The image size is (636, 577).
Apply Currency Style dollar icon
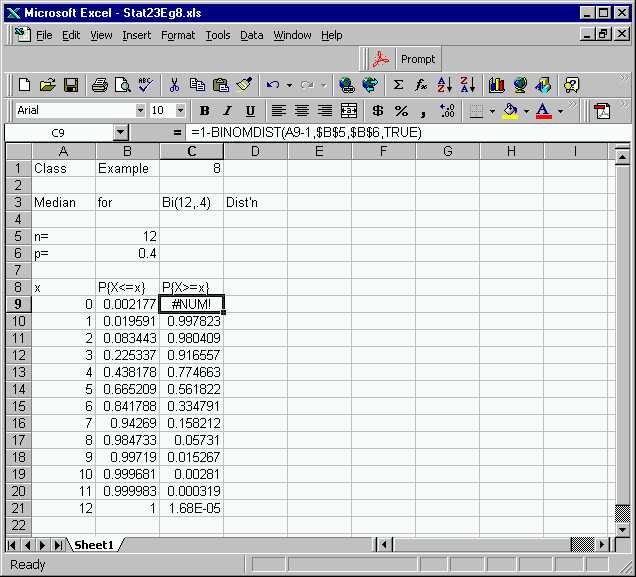(x=377, y=111)
